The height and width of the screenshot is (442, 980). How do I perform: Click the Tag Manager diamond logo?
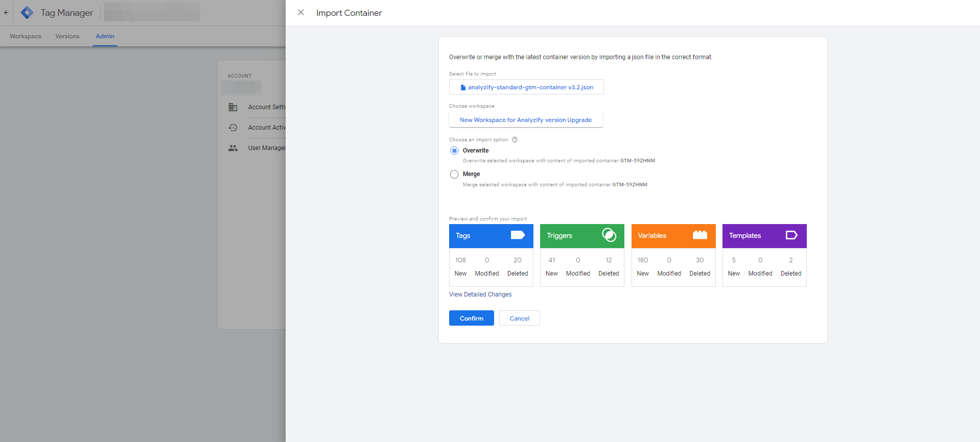coord(27,13)
